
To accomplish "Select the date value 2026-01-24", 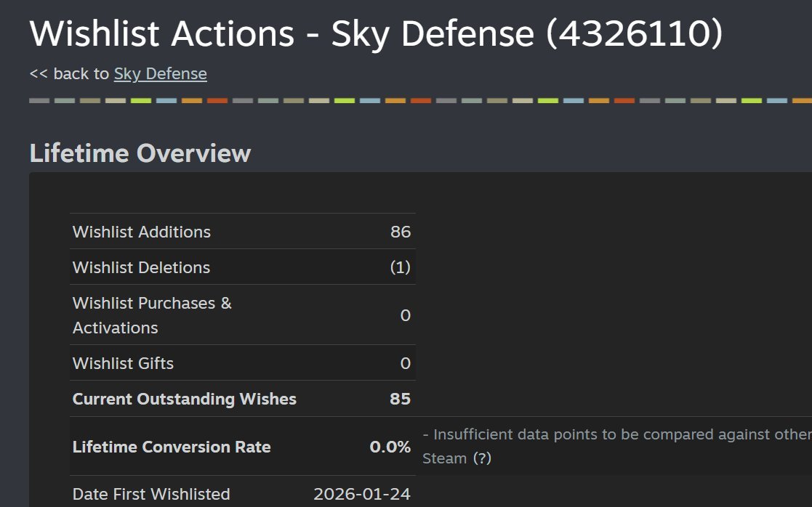I will 362,494.
